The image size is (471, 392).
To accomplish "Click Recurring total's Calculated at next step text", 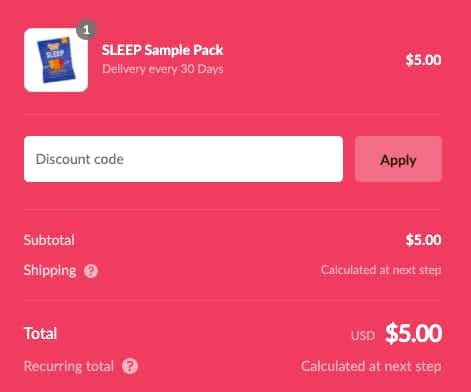I will (x=371, y=366).
